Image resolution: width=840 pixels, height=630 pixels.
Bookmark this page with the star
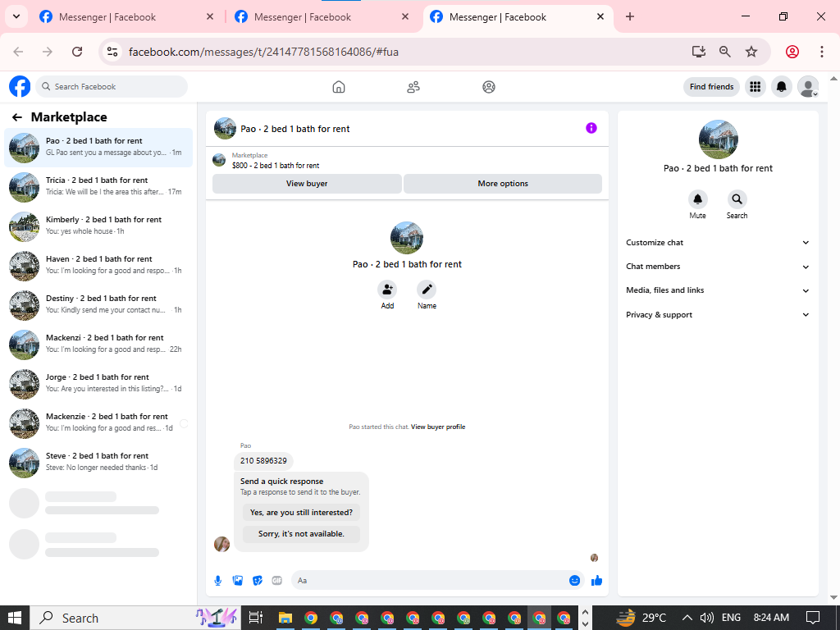point(751,52)
